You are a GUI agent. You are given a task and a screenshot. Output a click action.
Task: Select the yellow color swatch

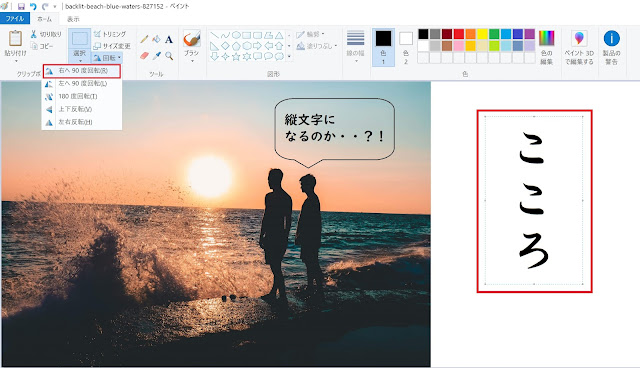pyautogui.click(x=482, y=34)
